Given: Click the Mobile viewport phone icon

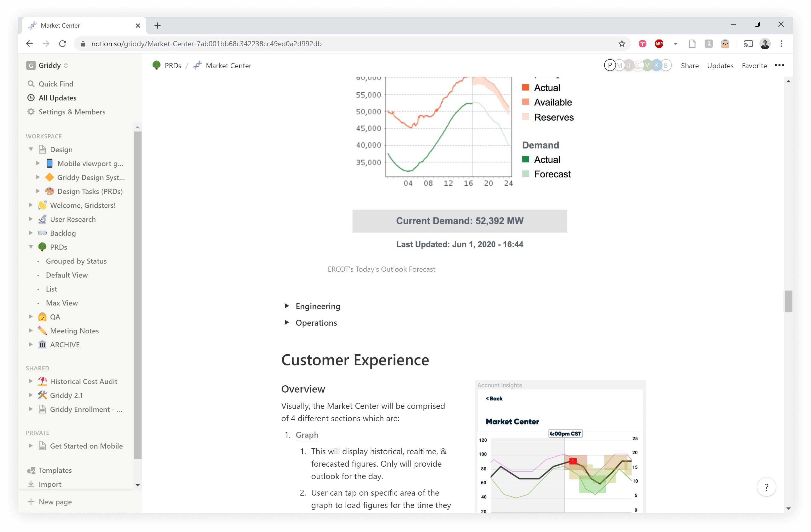Looking at the screenshot, I should [49, 163].
